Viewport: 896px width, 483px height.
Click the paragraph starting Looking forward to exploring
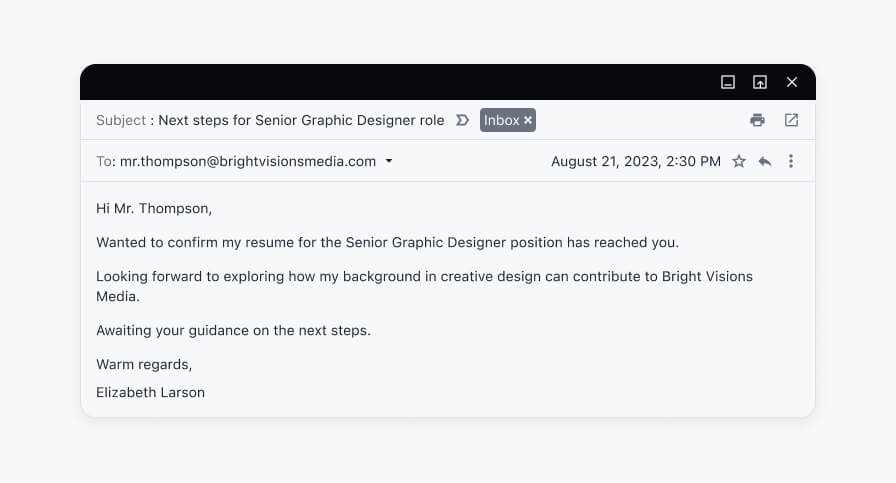pos(424,286)
